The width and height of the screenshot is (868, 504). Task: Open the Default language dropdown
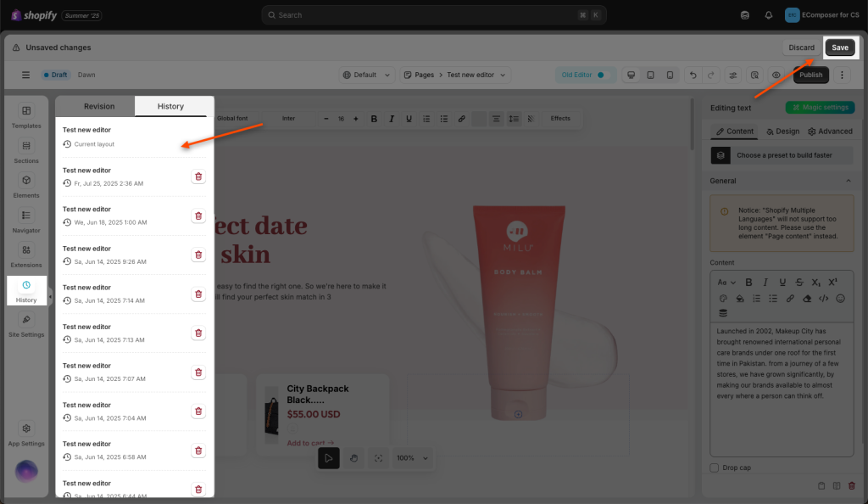366,75
